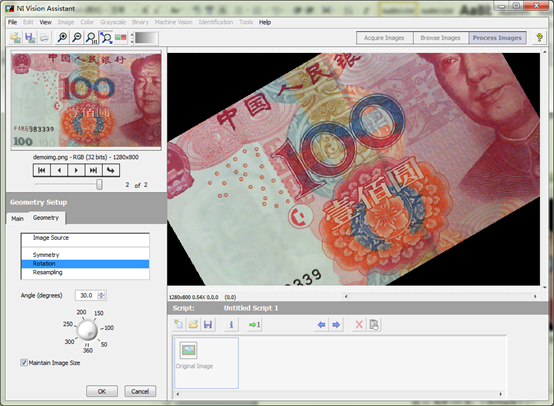
Task: Select Resampling in geometry list
Action: point(85,272)
